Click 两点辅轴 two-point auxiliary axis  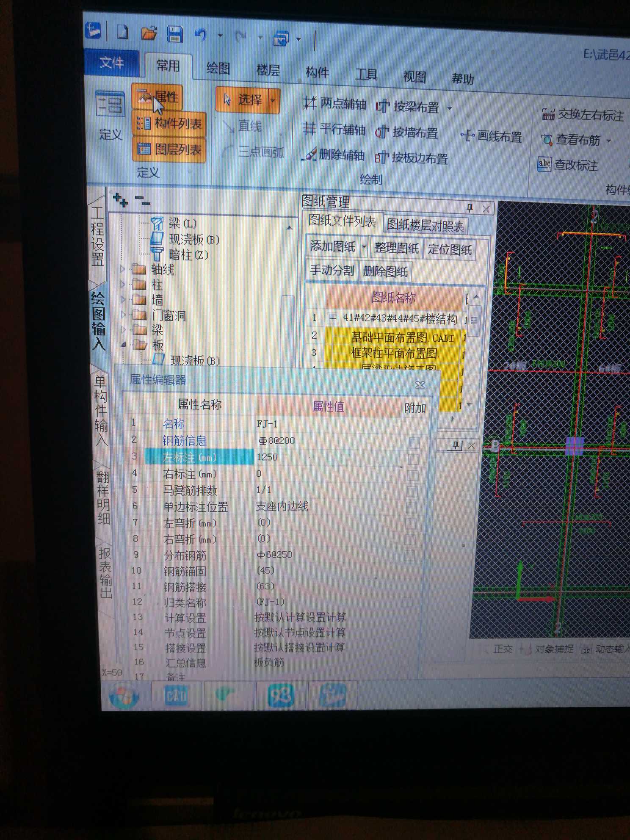coord(334,104)
